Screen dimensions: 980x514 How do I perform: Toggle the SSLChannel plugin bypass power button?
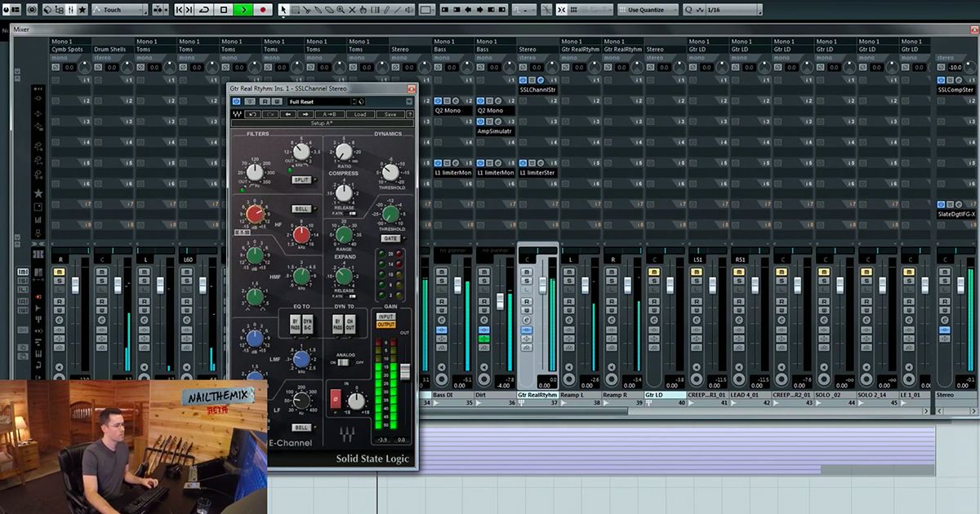[x=236, y=101]
